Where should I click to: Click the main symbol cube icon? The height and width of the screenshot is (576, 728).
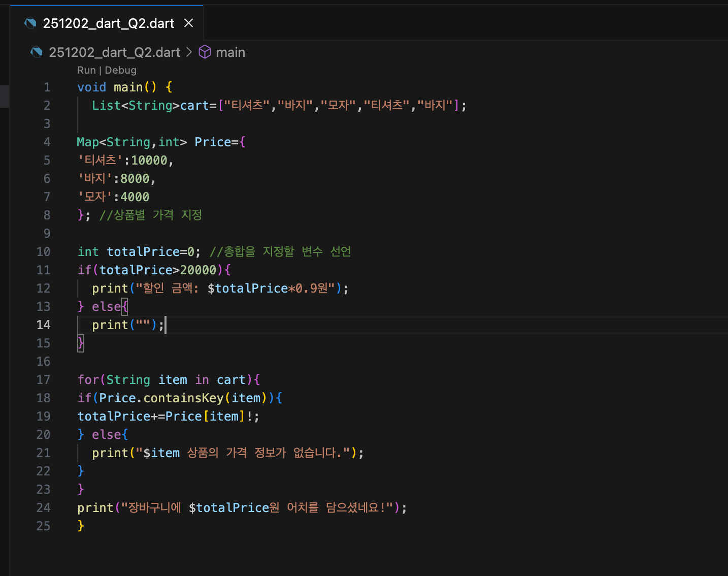coord(205,52)
